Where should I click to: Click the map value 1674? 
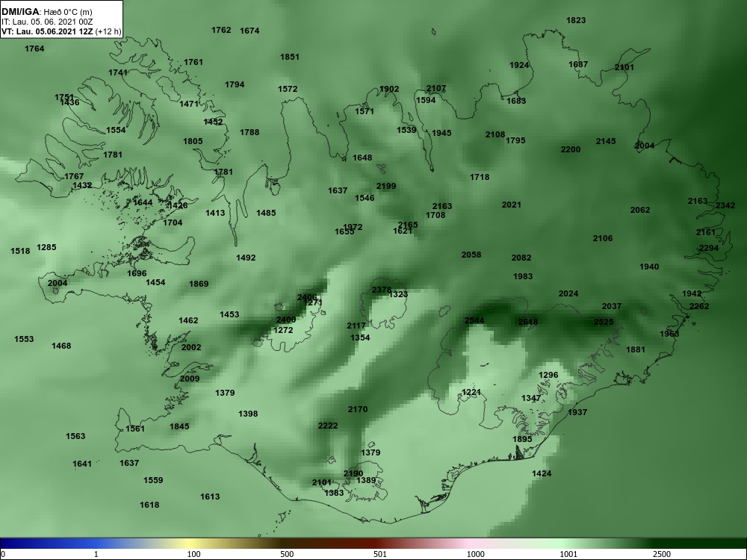tap(249, 31)
